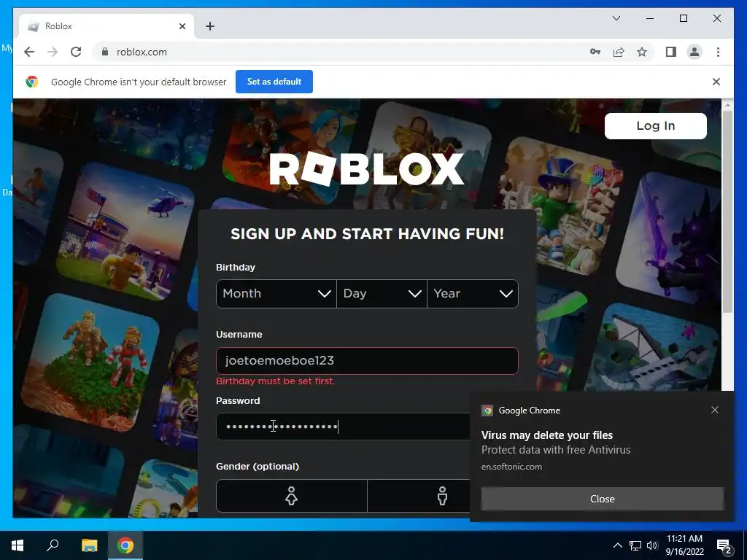Open the Action Center notifications icon
The image size is (747, 560).
[724, 545]
